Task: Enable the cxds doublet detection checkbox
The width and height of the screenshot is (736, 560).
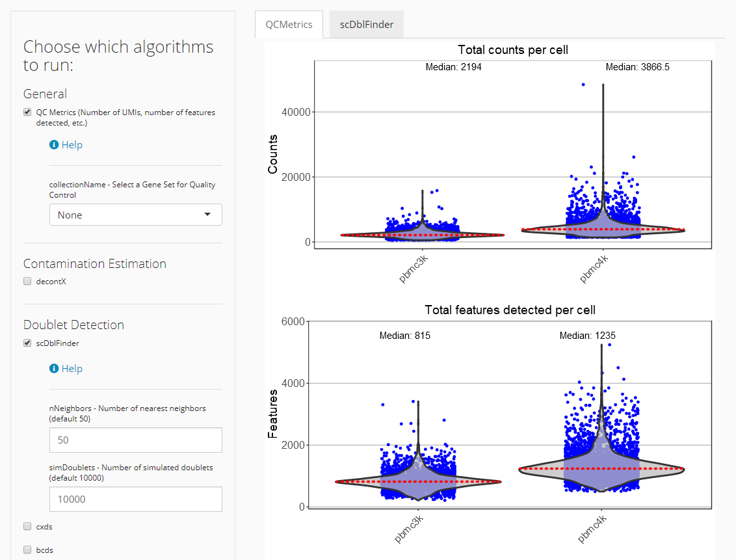Action: point(27,527)
